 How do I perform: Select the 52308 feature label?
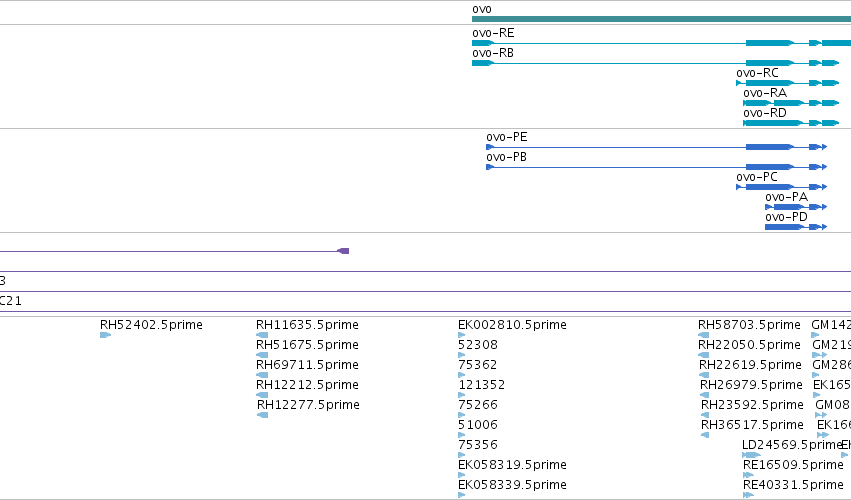point(478,345)
